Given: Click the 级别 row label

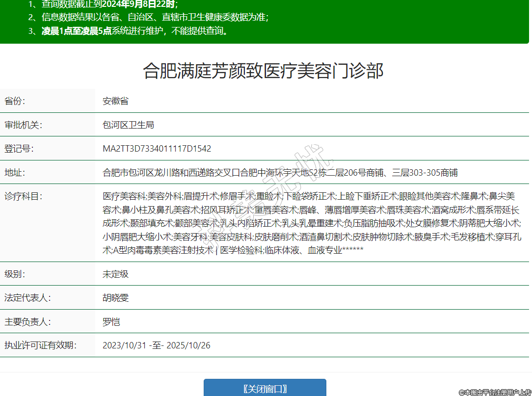Looking at the screenshot, I should click(15, 274).
